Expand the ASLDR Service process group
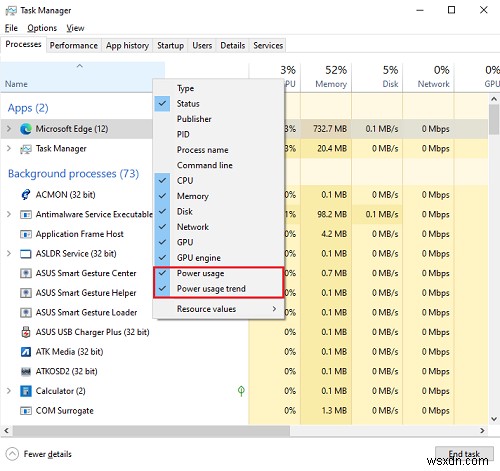This screenshot has width=500, height=471. point(9,254)
